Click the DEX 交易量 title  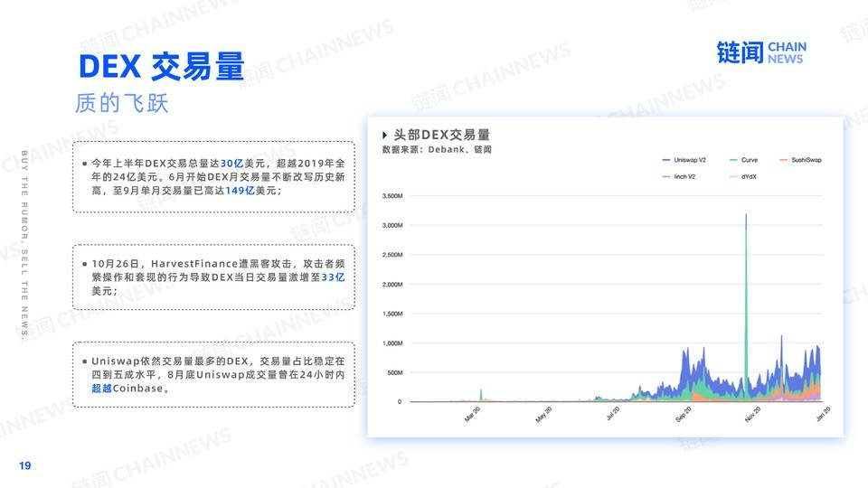click(x=162, y=66)
